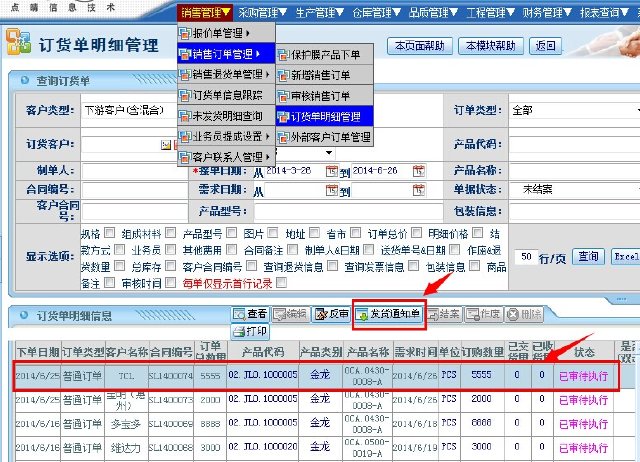640x462 pixels.
Task: Click the 查询 search button
Action: point(588,257)
